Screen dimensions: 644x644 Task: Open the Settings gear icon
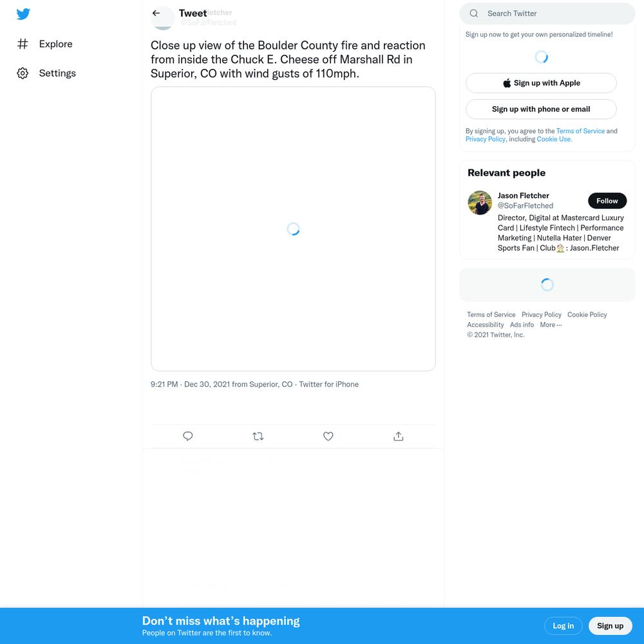(x=23, y=73)
